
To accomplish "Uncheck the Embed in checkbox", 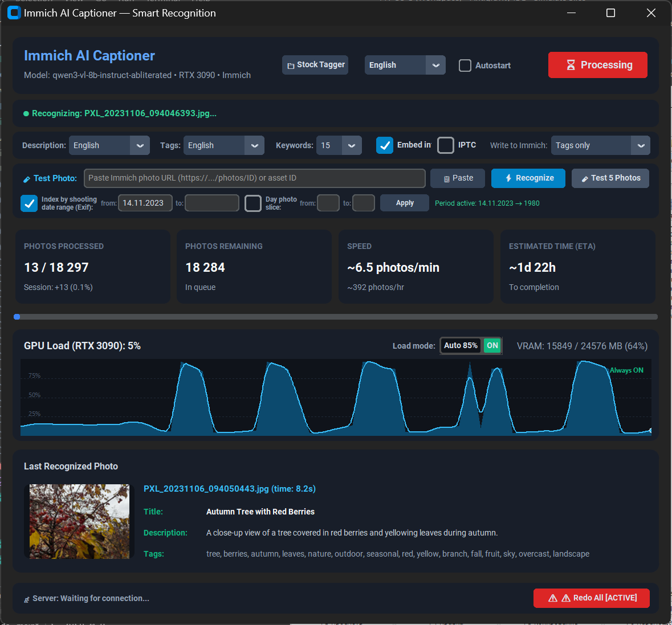I will [x=384, y=145].
